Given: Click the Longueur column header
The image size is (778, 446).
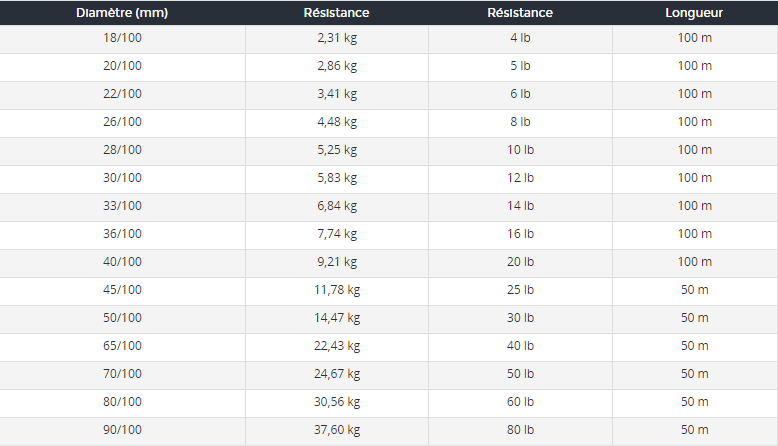Looking at the screenshot, I should coord(695,13).
